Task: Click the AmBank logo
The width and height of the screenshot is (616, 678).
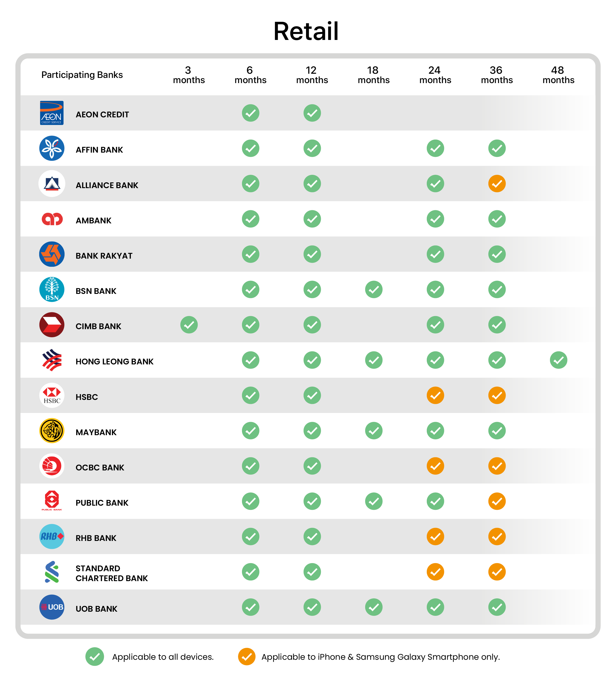Action: tap(52, 219)
